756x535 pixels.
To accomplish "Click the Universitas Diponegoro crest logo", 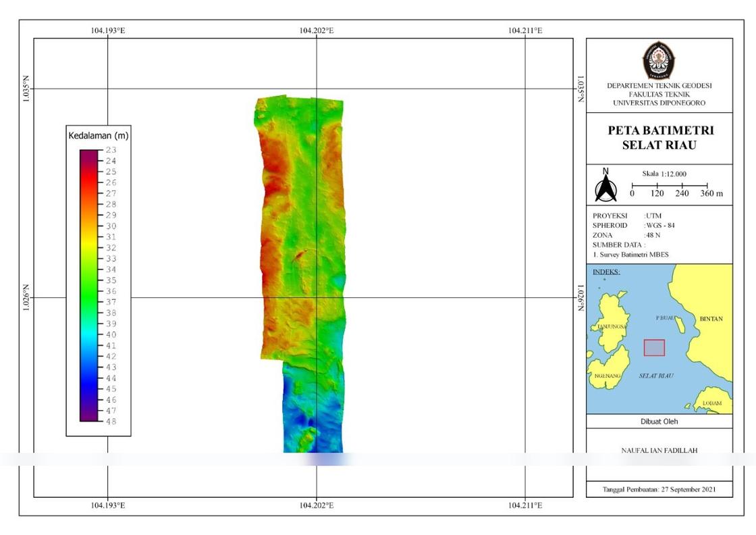I will tap(659, 60).
